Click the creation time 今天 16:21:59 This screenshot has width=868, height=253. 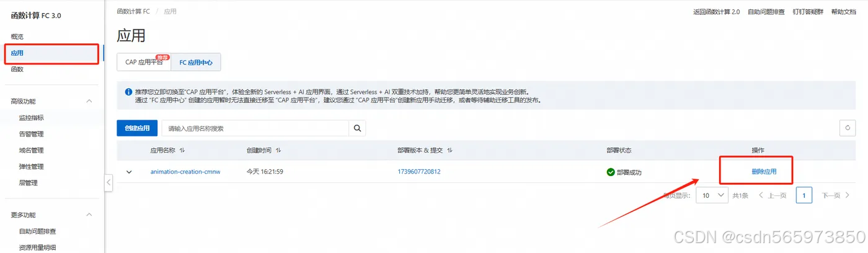tap(265, 172)
